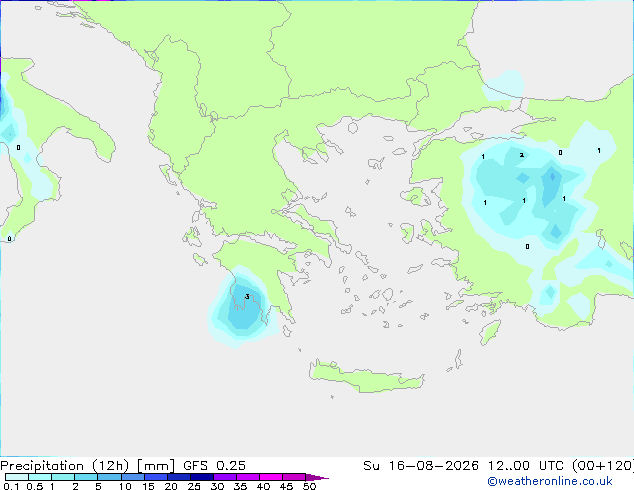Viewport: 634px width, 490px height.
Task: Click the '15' legend scale label
Action: [x=148, y=486]
